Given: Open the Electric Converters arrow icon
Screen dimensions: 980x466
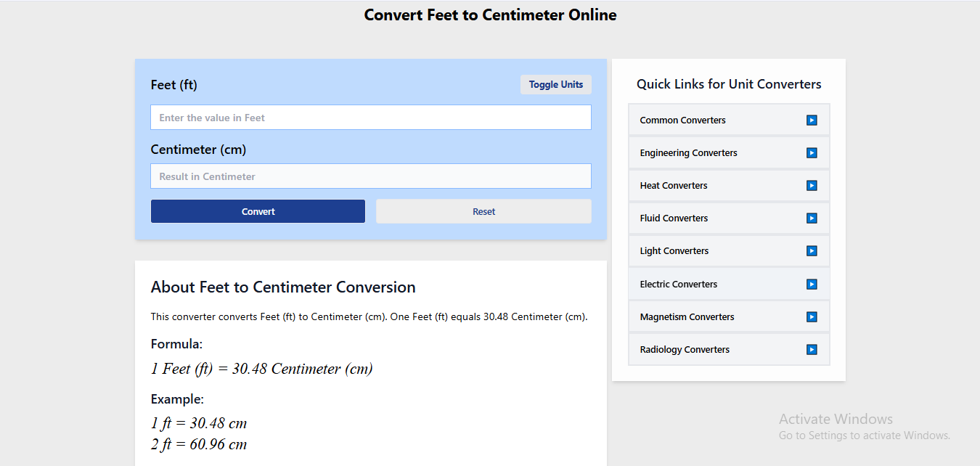Looking at the screenshot, I should pos(811,284).
